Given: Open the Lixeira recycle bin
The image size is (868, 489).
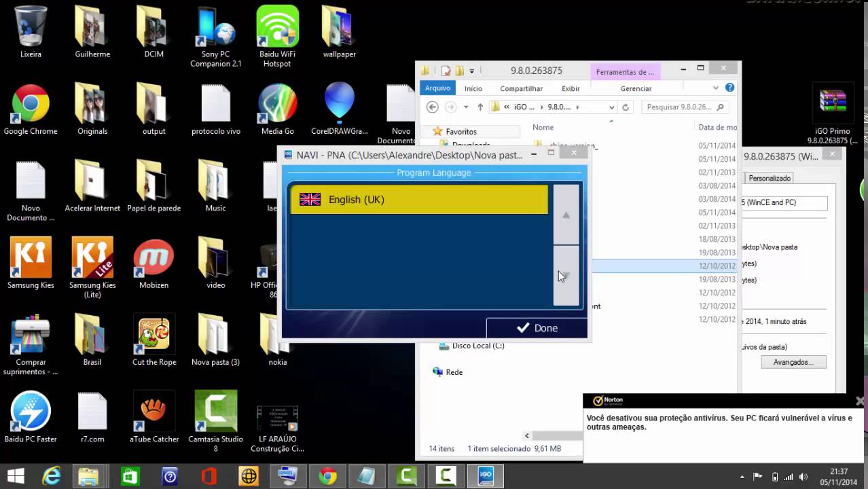Looking at the screenshot, I should [31, 32].
